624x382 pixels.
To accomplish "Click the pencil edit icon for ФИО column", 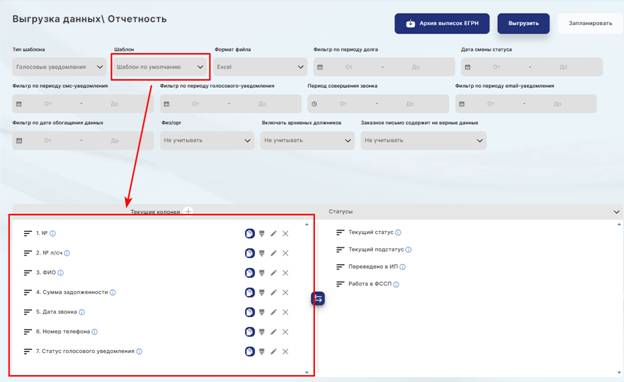I will tap(273, 273).
